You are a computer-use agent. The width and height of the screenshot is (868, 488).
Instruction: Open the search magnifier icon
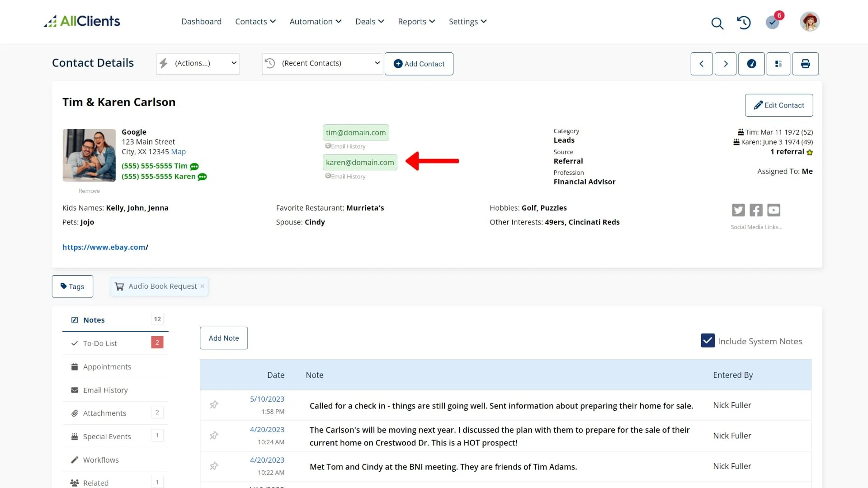717,23
